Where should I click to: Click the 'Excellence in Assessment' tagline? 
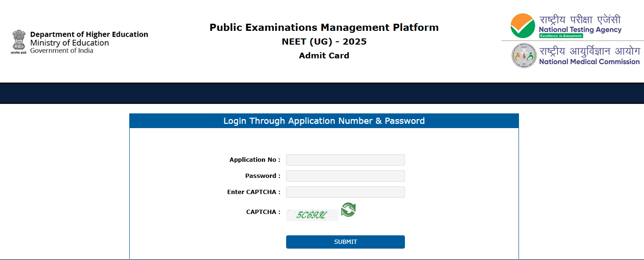click(561, 36)
